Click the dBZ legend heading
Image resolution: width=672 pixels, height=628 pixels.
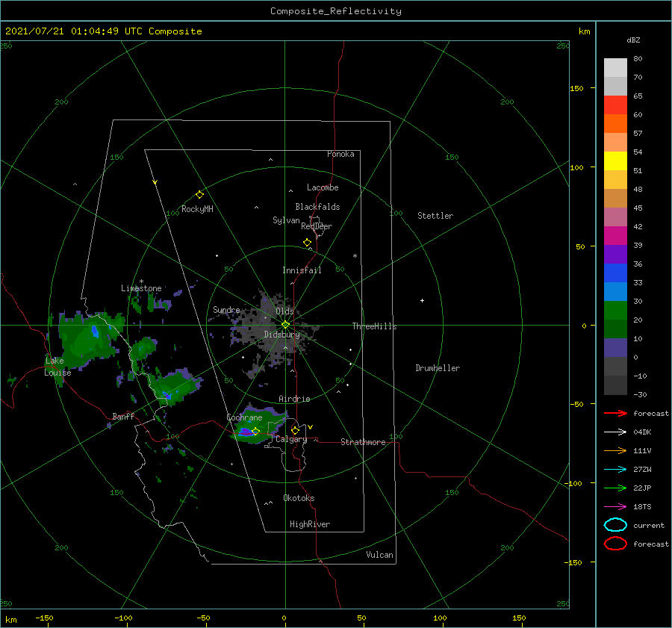pyautogui.click(x=633, y=40)
